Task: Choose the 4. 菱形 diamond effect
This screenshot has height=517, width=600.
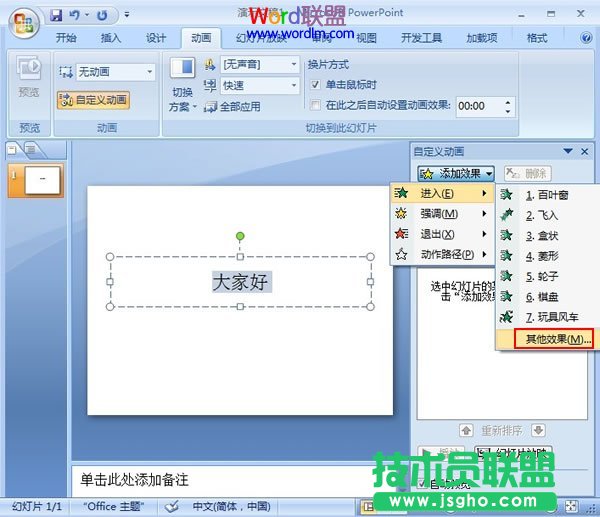Action: click(547, 256)
